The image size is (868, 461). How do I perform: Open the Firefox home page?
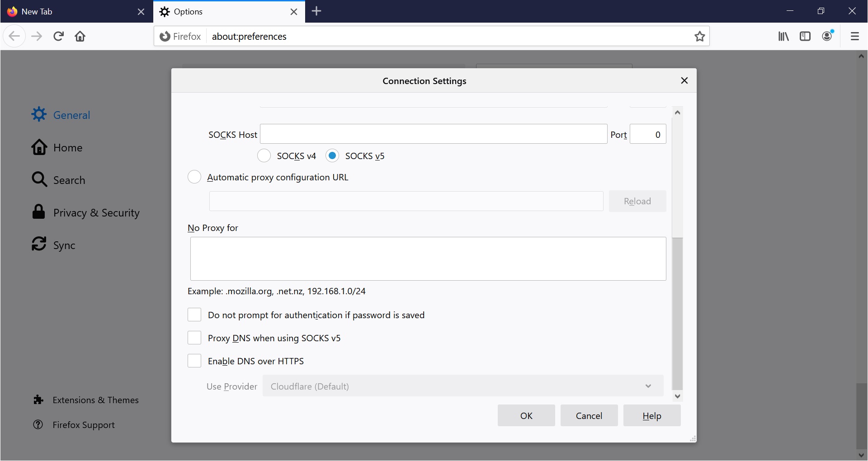80,36
